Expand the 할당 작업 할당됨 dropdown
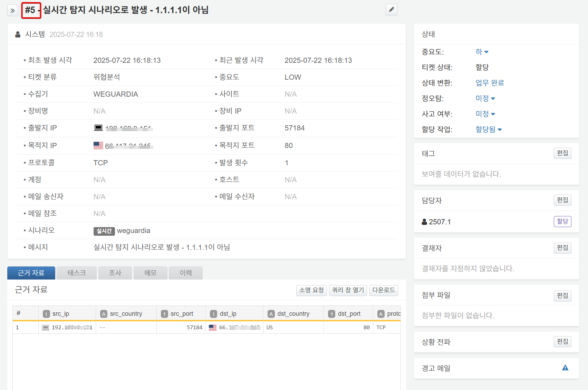The image size is (588, 390). pyautogui.click(x=489, y=129)
